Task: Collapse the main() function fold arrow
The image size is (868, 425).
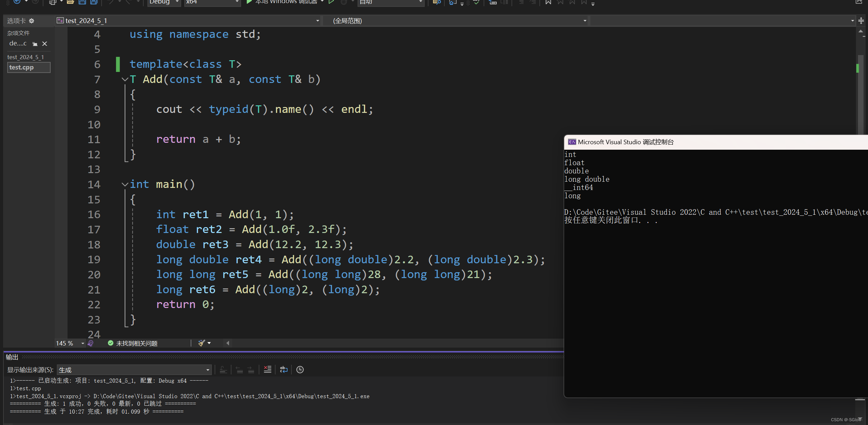Action: pyautogui.click(x=125, y=184)
